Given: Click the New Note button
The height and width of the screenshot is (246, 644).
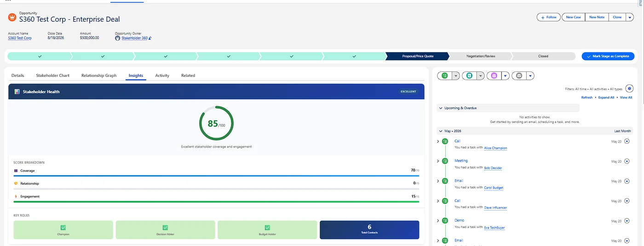Looking at the screenshot, I should (x=597, y=17).
